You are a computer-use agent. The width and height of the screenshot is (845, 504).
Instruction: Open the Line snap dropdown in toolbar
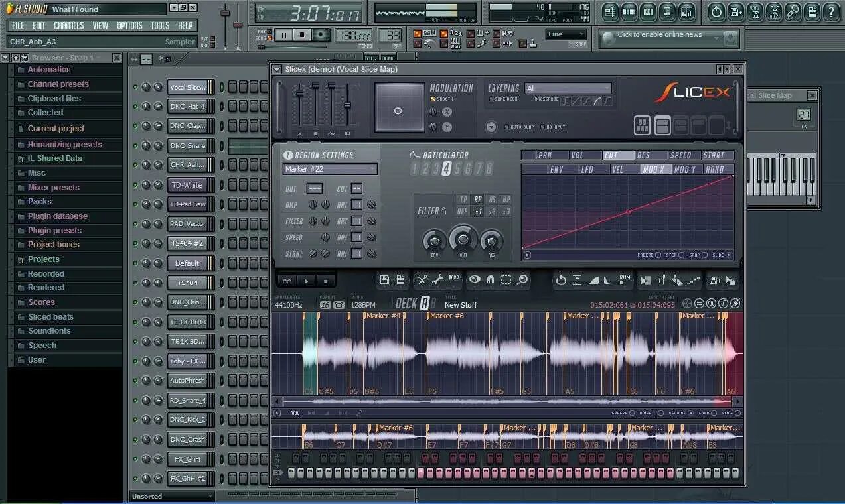[566, 34]
